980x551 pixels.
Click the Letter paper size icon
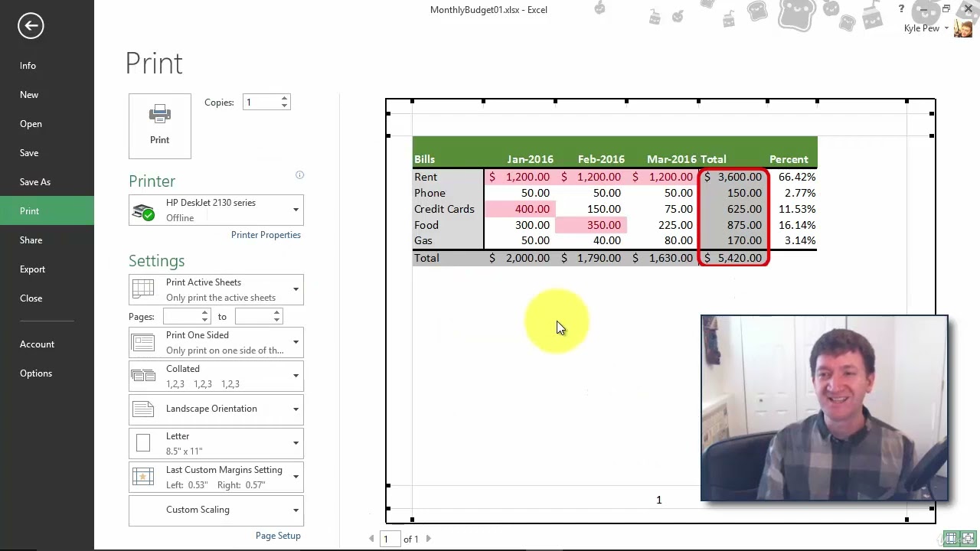(x=143, y=443)
